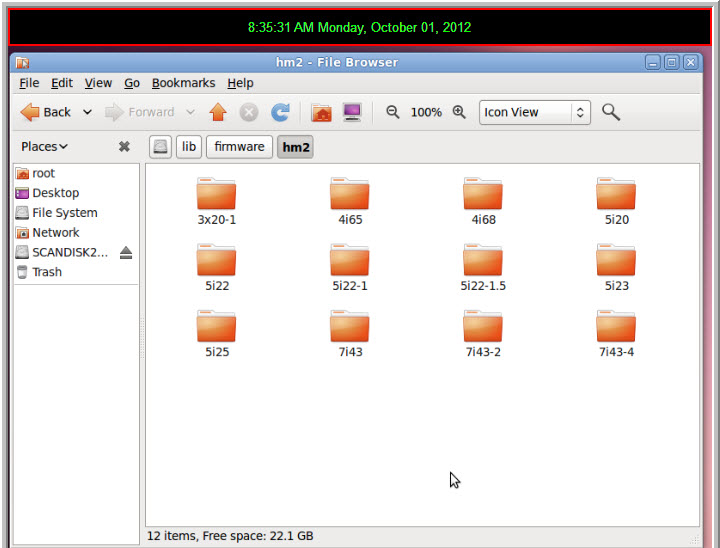Open Trash in the Places sidebar
The height and width of the screenshot is (548, 720).
point(76,272)
